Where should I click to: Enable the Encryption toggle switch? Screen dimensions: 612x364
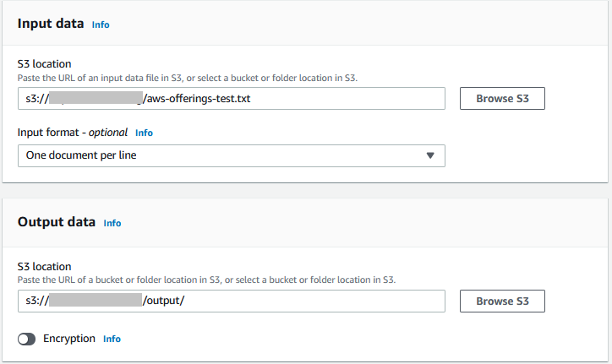point(27,339)
